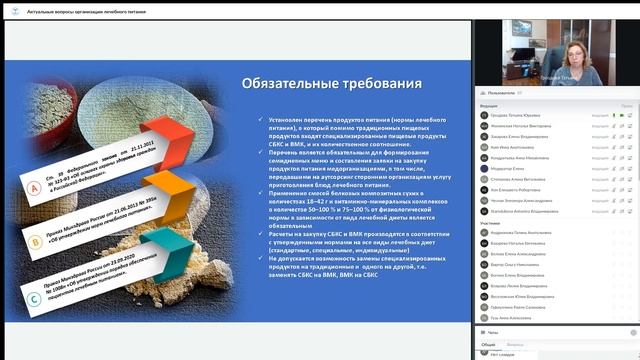This screenshot has height=360, width=640.
Task: Toggle microphone in the Татьяна Юрьевна presenter row
Action: [x=614, y=116]
